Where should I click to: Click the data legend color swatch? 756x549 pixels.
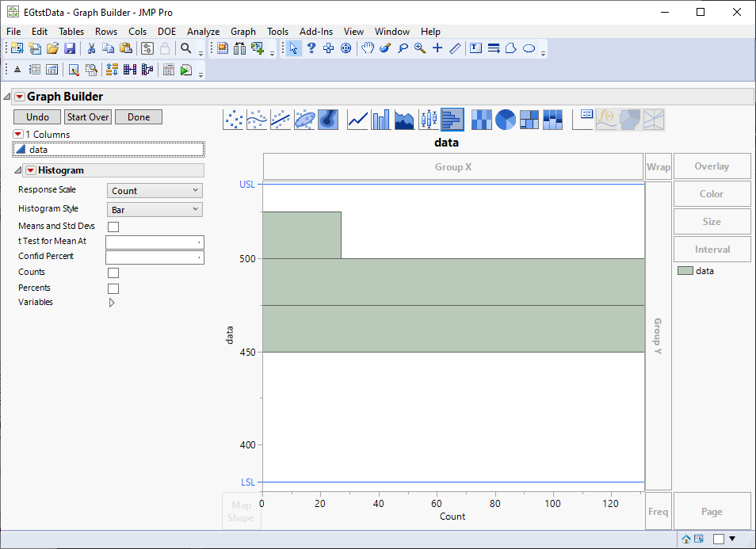[685, 271]
